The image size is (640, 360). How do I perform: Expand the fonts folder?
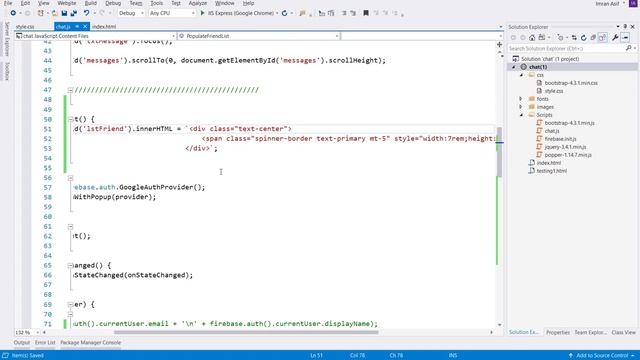[521, 99]
